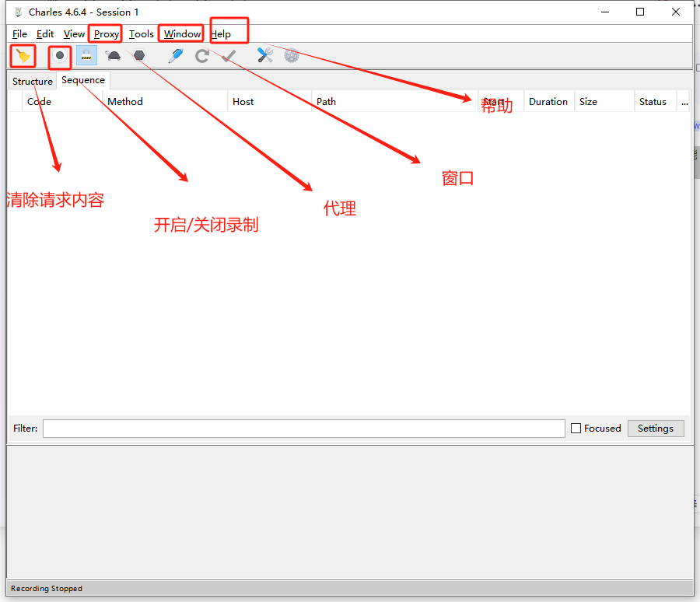Open column options ellipsis header
700x602 pixels.
point(684,102)
